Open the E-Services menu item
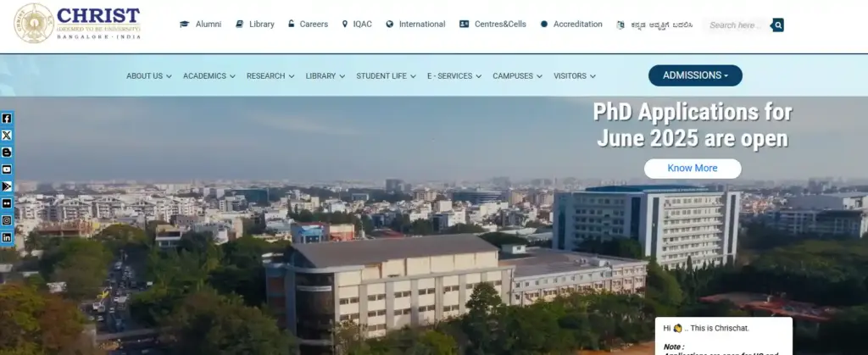This screenshot has width=868, height=355. [454, 76]
